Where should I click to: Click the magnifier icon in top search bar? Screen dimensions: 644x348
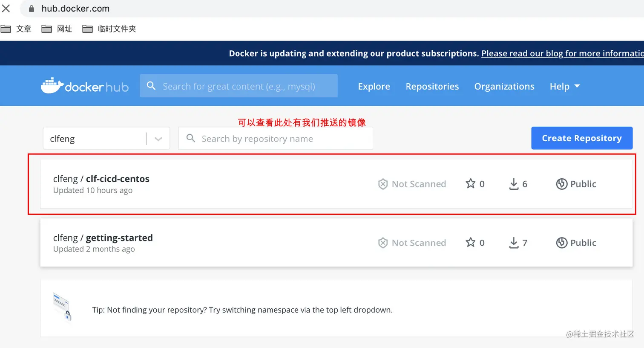pyautogui.click(x=151, y=86)
